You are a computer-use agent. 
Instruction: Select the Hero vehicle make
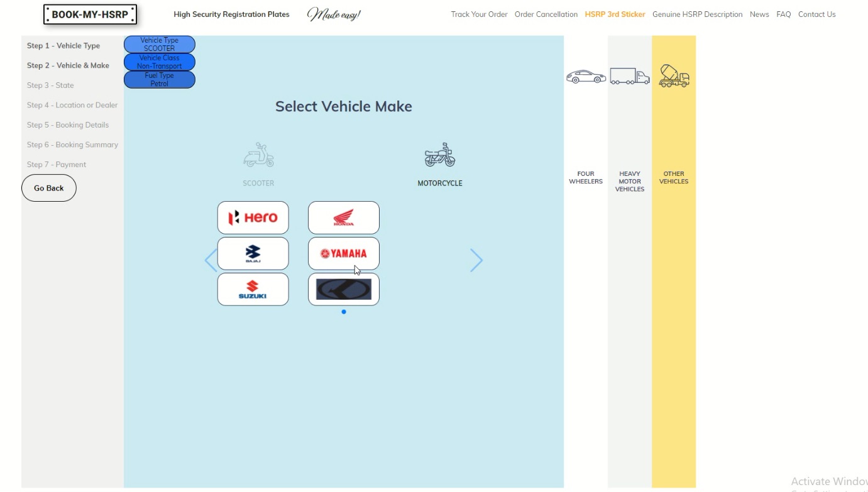tap(253, 217)
